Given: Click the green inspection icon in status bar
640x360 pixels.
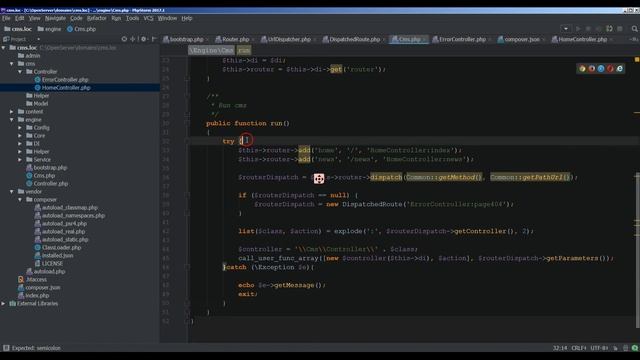Looking at the screenshot, I should click(635, 348).
